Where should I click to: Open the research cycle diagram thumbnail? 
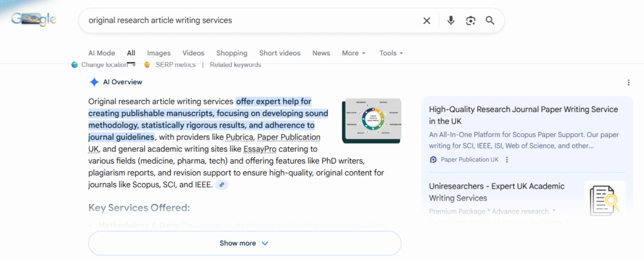pyautogui.click(x=372, y=120)
